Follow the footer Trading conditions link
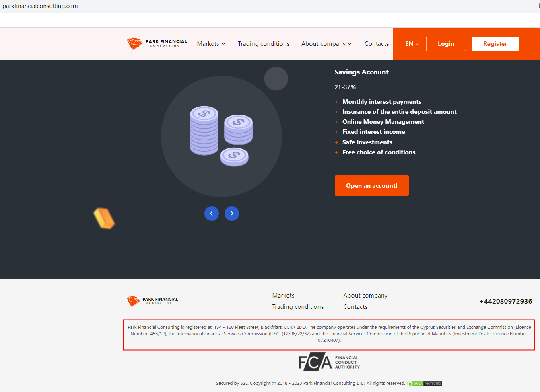The image size is (540, 392). click(298, 307)
